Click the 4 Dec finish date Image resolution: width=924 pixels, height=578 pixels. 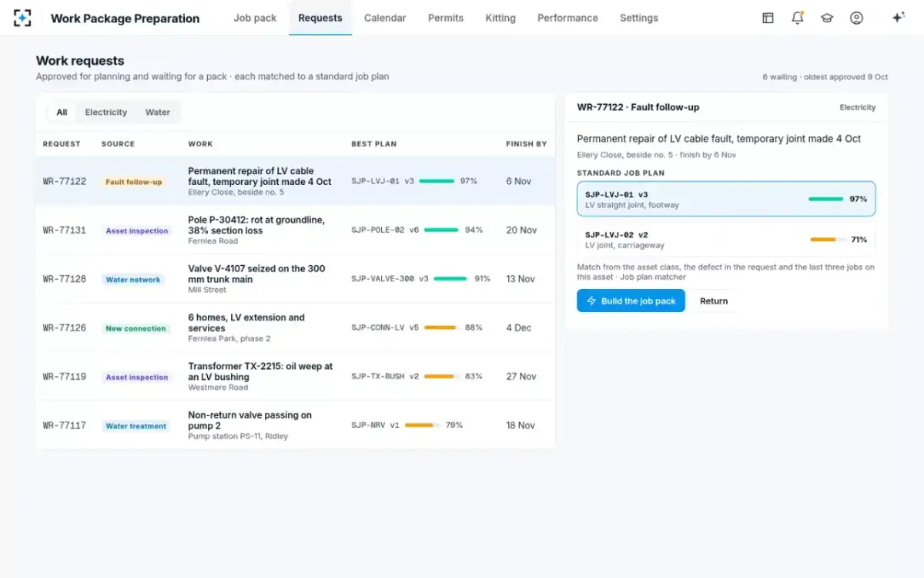tap(519, 328)
